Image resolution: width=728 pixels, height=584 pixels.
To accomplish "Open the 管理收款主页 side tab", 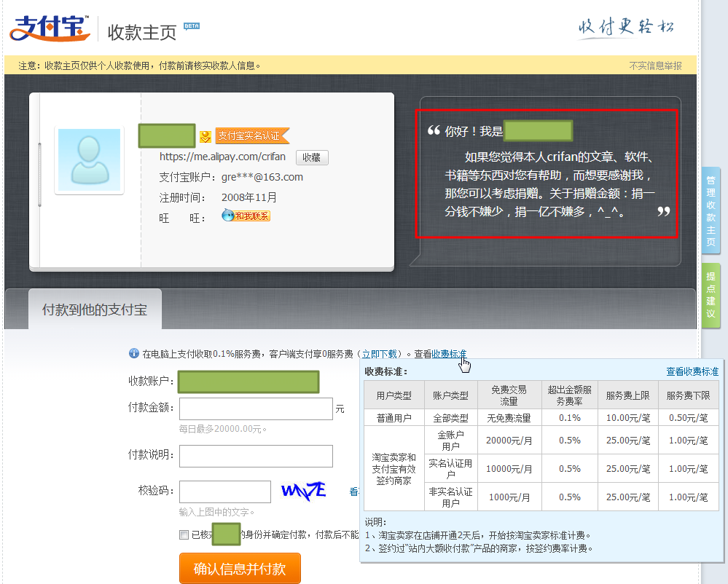I will [x=711, y=210].
